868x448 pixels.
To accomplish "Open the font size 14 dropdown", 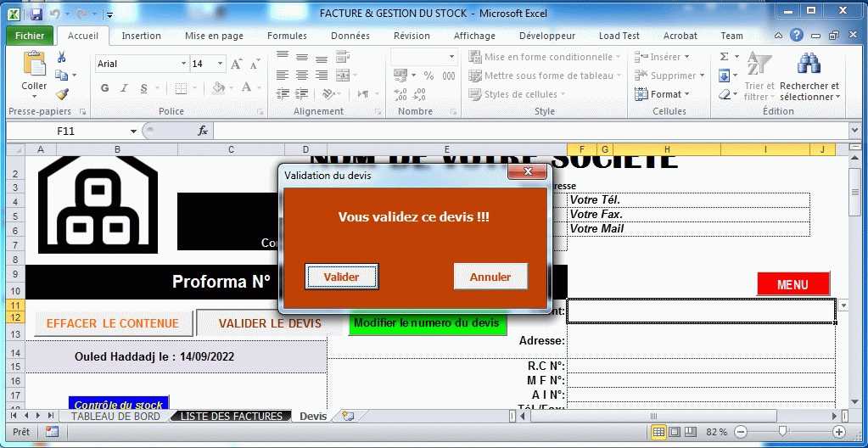I will [221, 64].
